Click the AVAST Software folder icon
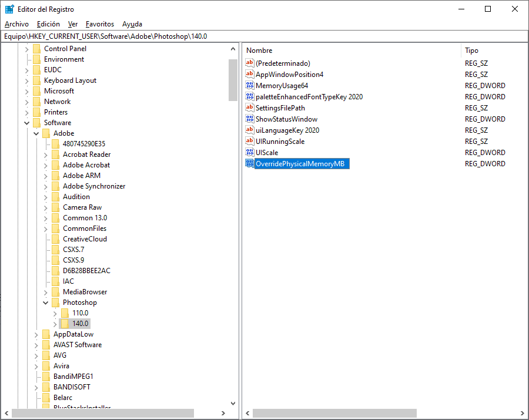Screen dimensions: 529x420 [46, 345]
